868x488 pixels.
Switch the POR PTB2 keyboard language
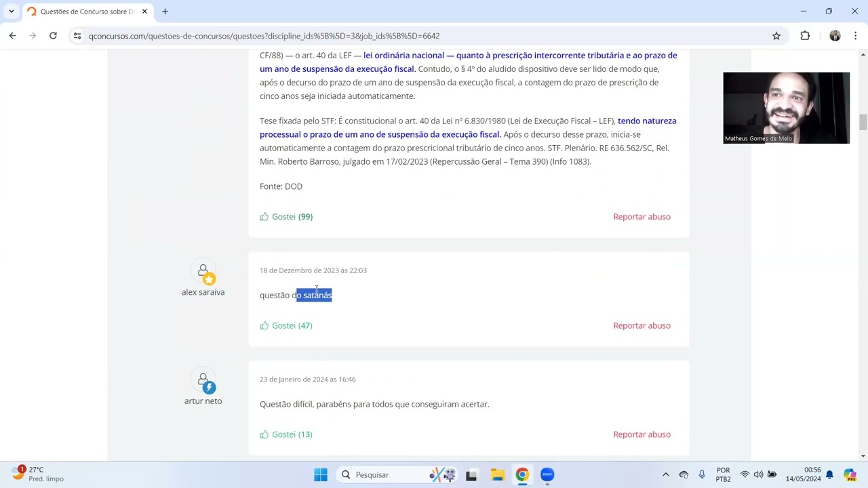click(x=724, y=475)
